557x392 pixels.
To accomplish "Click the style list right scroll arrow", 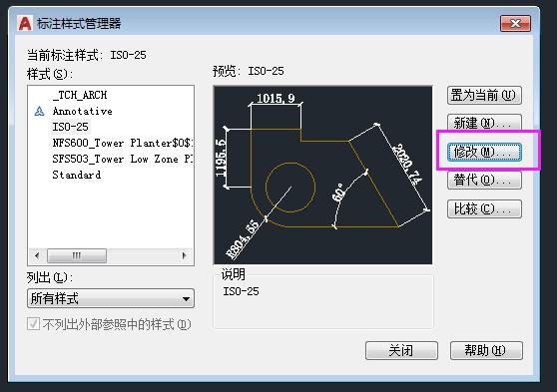I will click(x=184, y=255).
